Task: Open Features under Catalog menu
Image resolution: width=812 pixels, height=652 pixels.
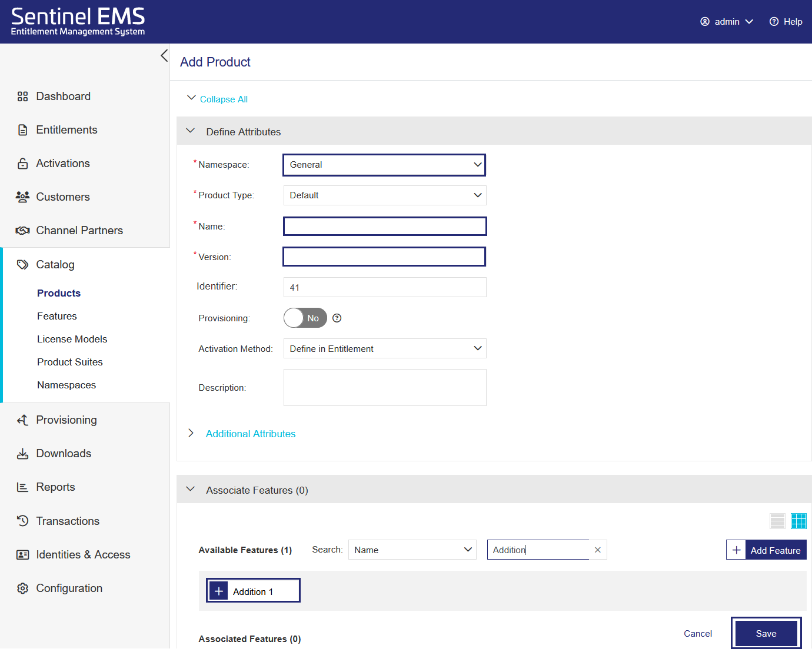Action: coord(57,316)
